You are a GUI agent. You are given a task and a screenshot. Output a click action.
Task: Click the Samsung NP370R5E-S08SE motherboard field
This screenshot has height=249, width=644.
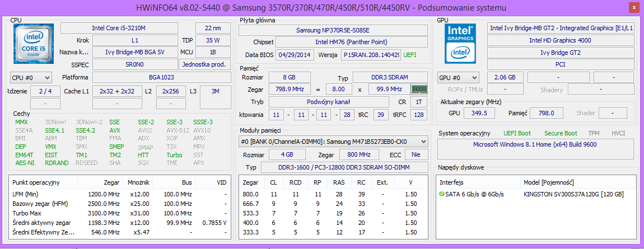coord(333,30)
